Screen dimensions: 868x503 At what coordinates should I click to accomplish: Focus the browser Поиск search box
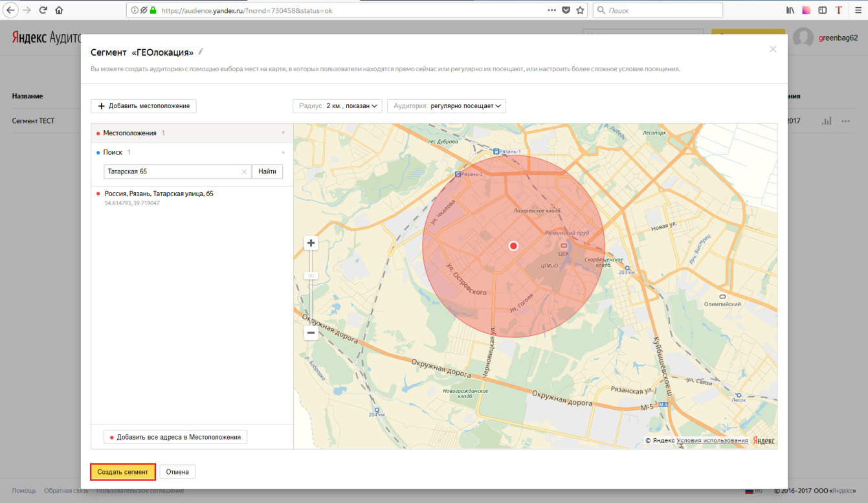(x=658, y=10)
